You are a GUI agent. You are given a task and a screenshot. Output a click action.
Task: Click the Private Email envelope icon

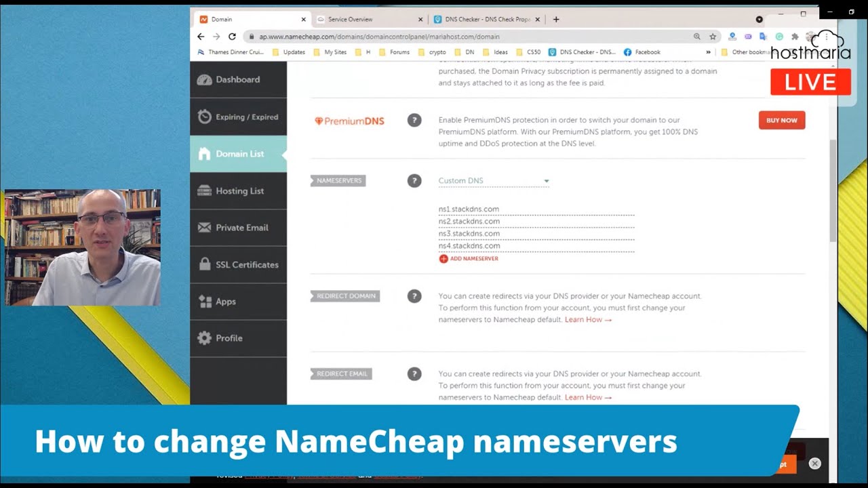[x=204, y=228]
